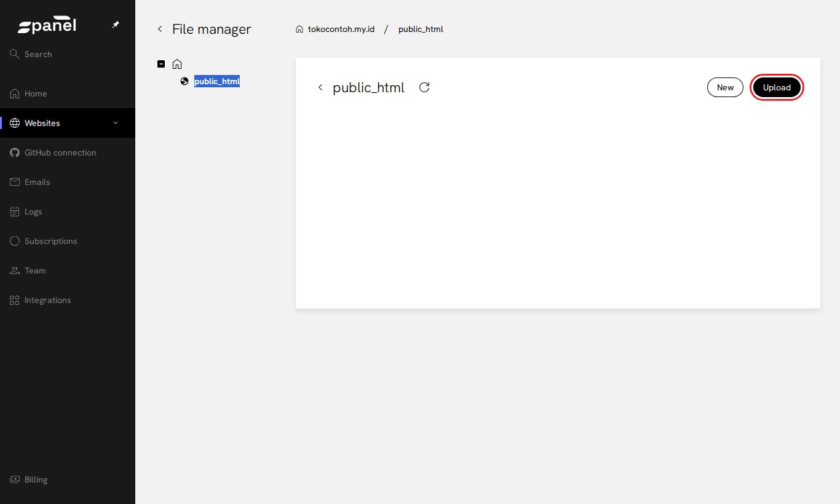Open GitHub connection page
The height and width of the screenshot is (504, 840).
pos(60,152)
